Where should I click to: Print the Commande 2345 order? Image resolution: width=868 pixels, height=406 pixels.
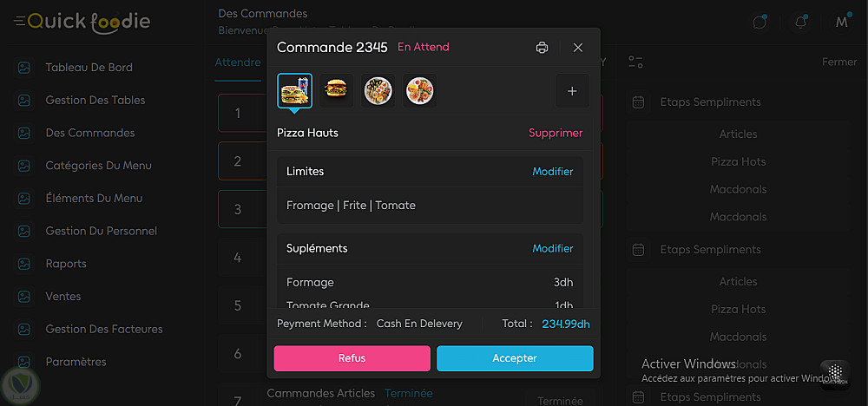(x=542, y=48)
